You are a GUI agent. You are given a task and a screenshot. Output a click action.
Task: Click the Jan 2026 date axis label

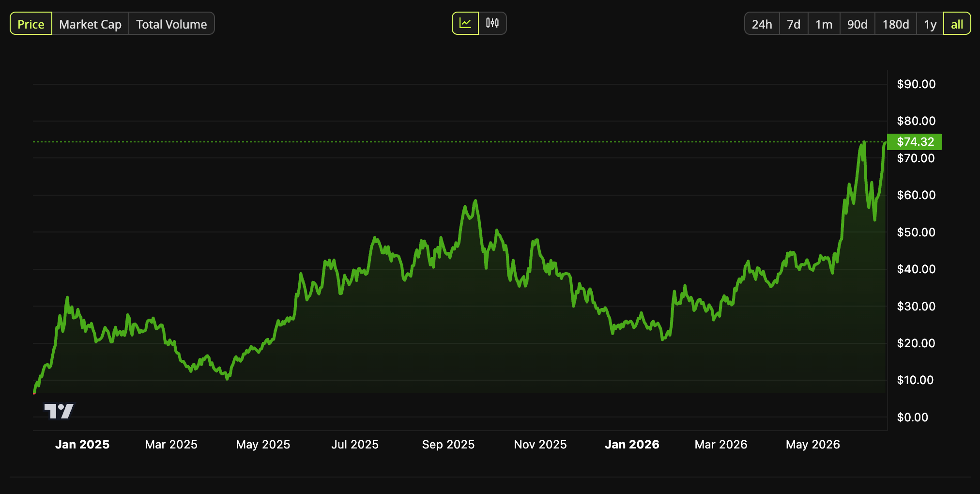[x=632, y=445]
